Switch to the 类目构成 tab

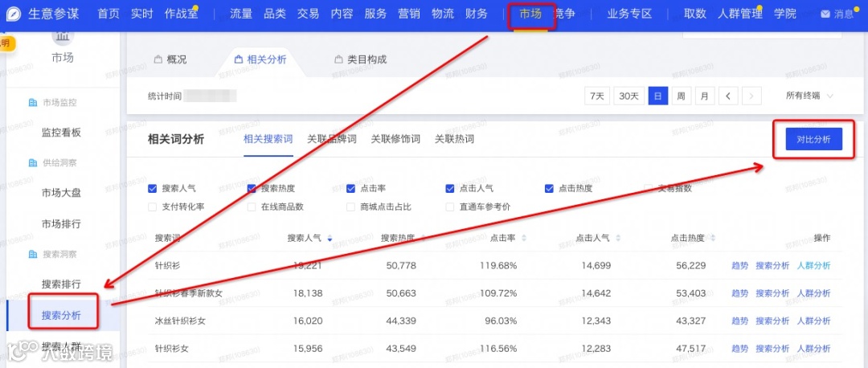360,59
